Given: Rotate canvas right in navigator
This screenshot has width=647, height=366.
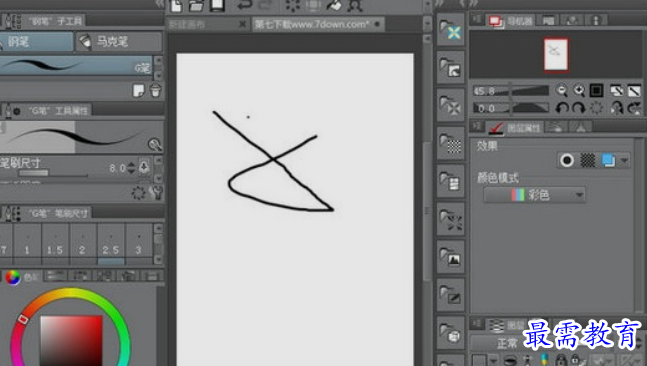Looking at the screenshot, I should 579,108.
